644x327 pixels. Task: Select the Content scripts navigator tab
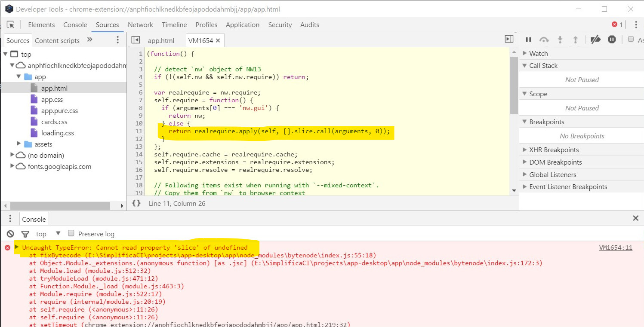(x=57, y=40)
